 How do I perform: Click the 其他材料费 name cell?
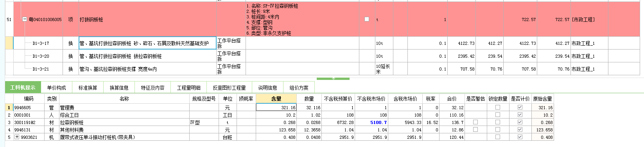tap(124, 130)
